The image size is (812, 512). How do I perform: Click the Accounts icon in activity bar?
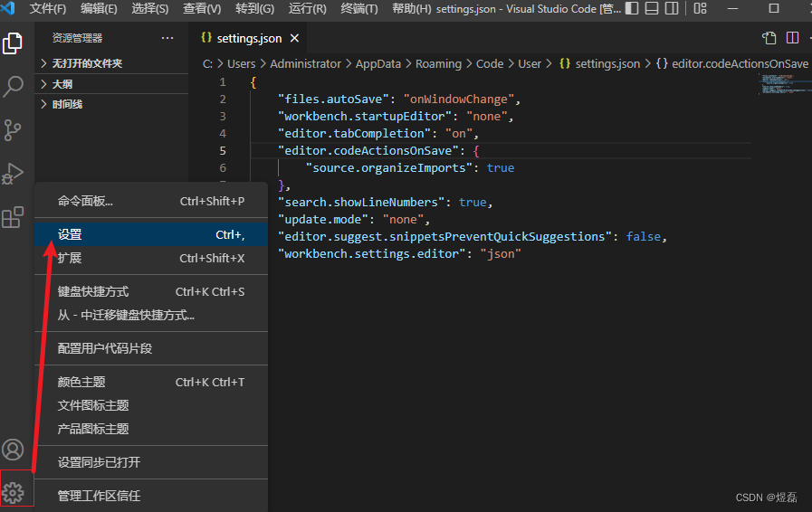(13, 450)
